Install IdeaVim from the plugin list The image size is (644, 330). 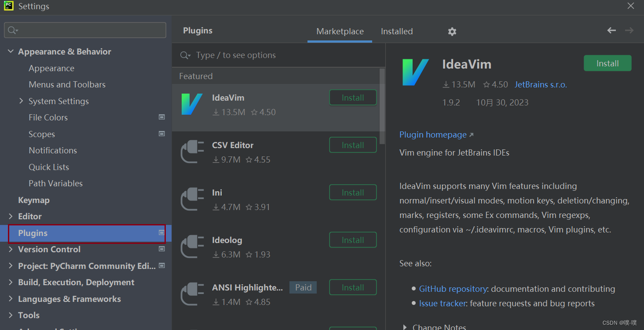coord(353,98)
